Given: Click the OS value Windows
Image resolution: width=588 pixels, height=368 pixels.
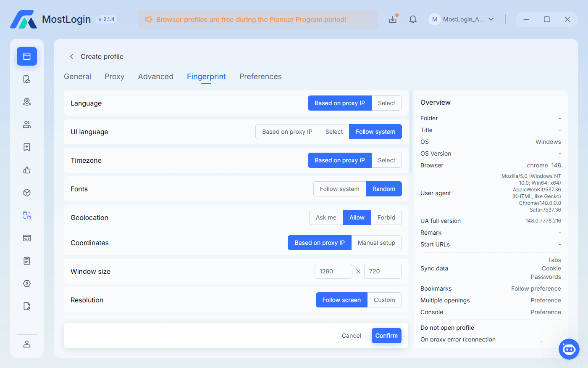Looking at the screenshot, I should (548, 142).
